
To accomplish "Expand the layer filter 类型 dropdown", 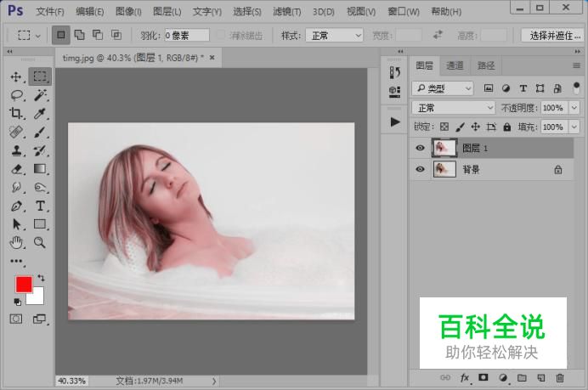I will coord(443,88).
